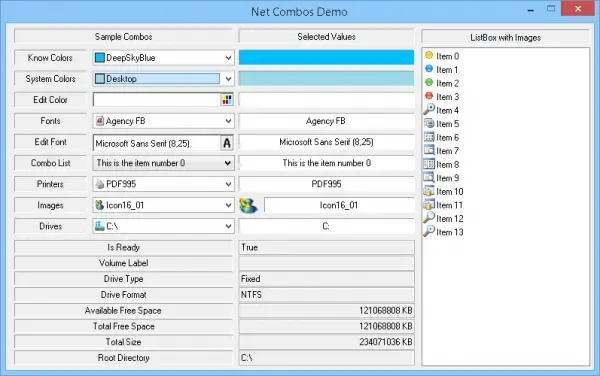This screenshot has height=376, width=600.
Task: Click the DeepSkyBlue color swatch in combo
Action: (x=99, y=58)
